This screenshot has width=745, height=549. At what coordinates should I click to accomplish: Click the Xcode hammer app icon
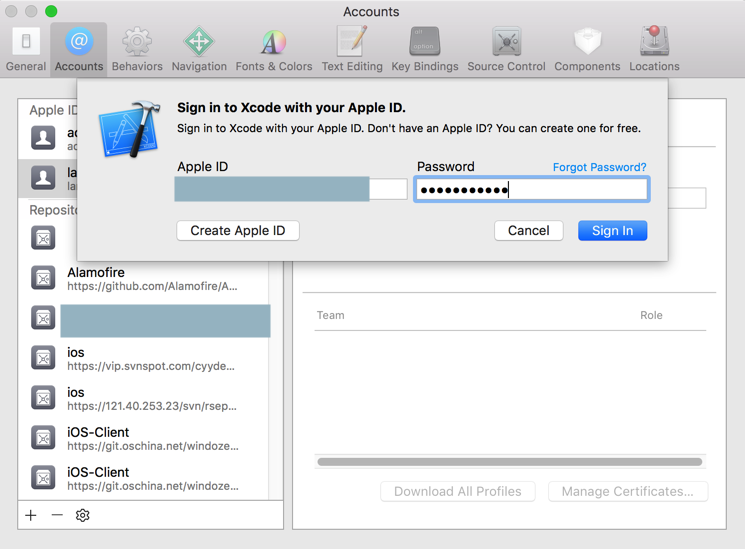129,129
